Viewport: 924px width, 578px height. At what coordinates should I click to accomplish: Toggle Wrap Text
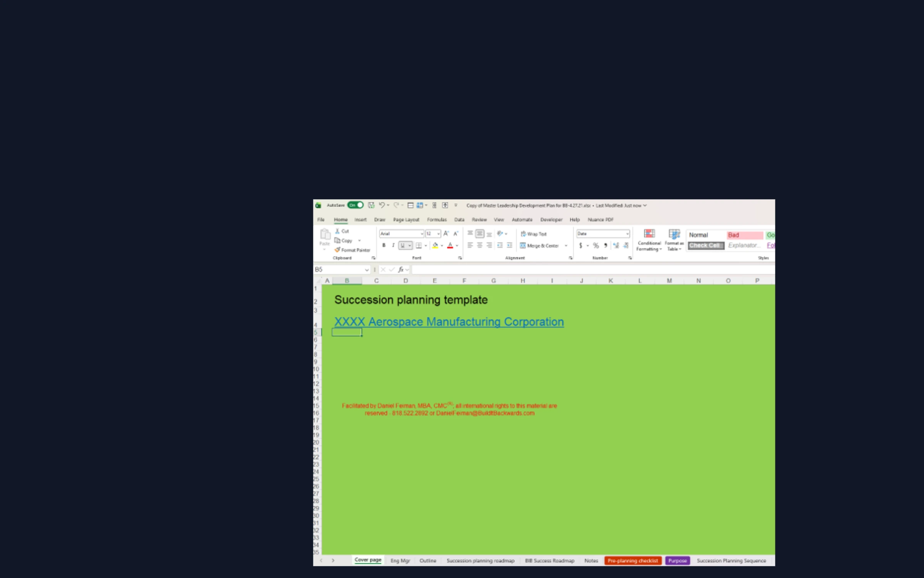(534, 234)
